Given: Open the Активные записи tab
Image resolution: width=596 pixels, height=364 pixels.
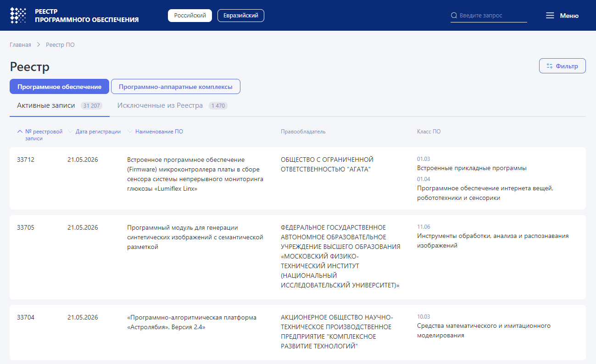Looking at the screenshot, I should tap(60, 105).
